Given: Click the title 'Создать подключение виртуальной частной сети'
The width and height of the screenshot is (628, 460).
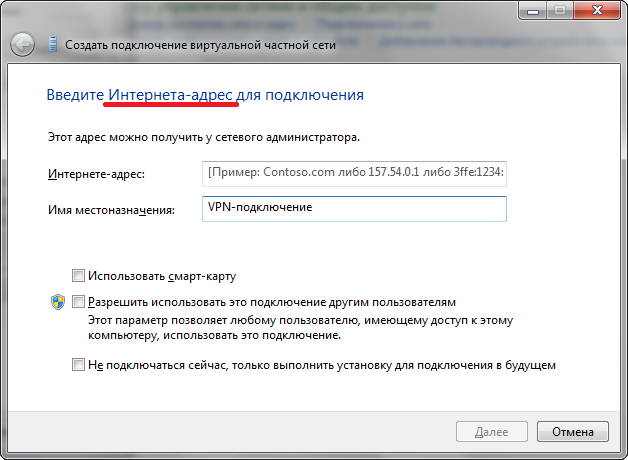Looking at the screenshot, I should [200, 45].
